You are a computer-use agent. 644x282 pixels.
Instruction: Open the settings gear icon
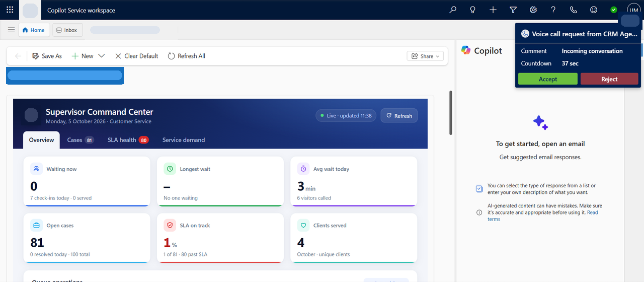(533, 10)
